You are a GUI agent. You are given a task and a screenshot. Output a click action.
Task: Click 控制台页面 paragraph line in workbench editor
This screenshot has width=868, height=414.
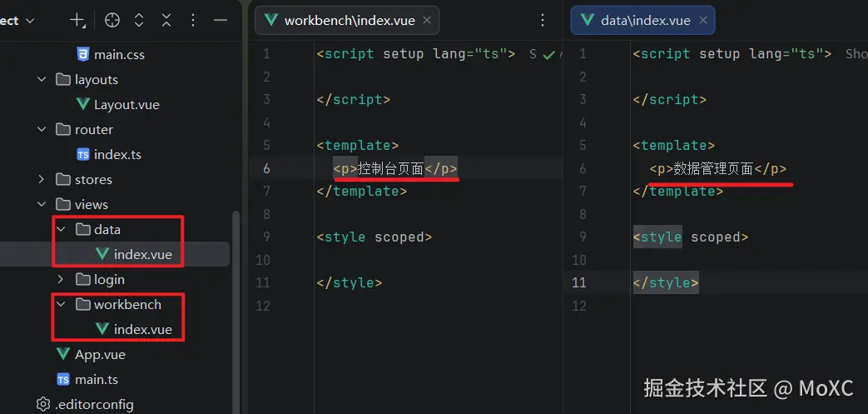[395, 168]
